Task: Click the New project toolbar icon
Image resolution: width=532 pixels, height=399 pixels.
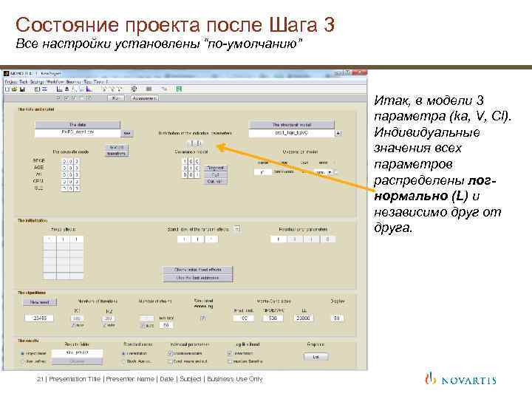Action: point(7,89)
